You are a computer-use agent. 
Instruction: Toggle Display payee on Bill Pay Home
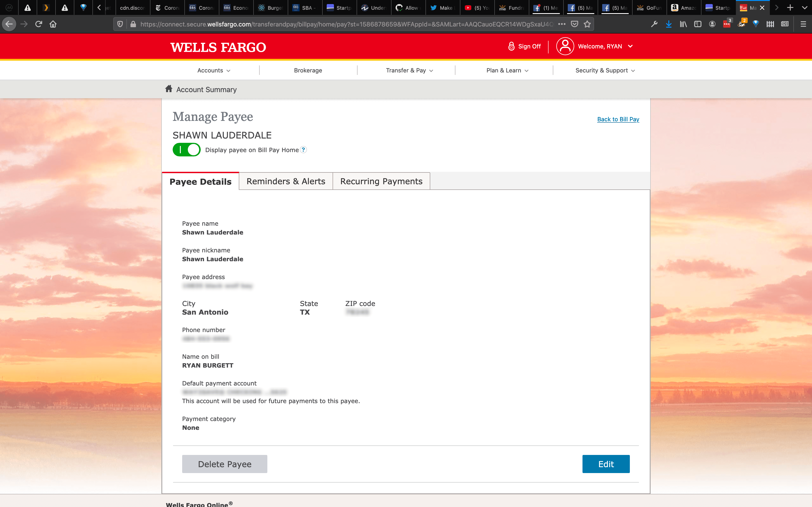click(186, 150)
